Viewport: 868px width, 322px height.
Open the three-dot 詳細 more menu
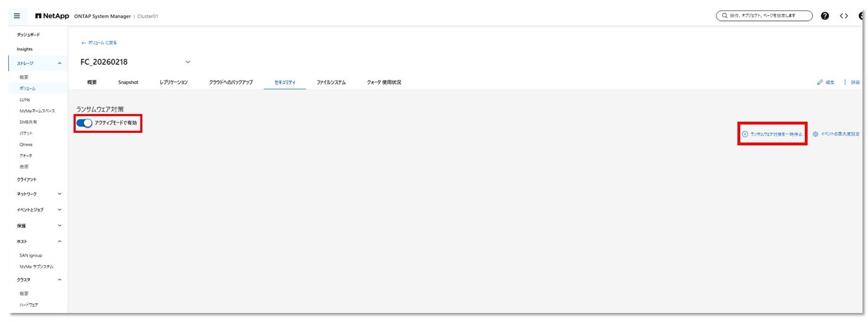845,82
